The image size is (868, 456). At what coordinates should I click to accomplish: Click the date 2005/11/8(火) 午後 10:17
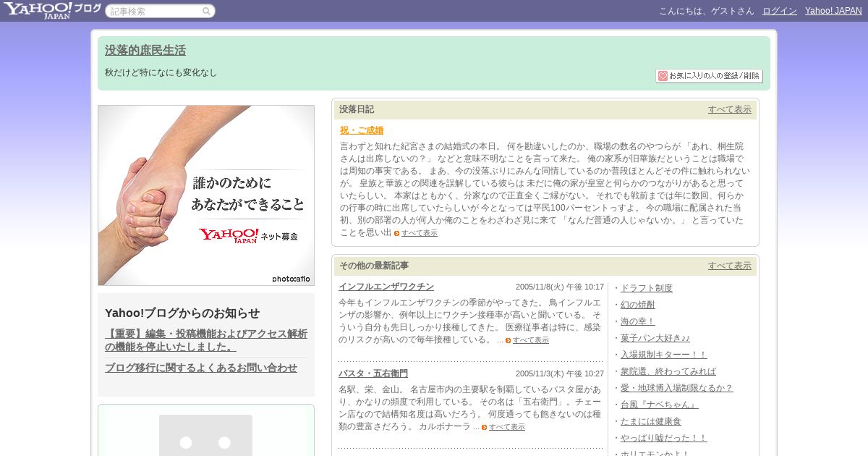(x=560, y=287)
